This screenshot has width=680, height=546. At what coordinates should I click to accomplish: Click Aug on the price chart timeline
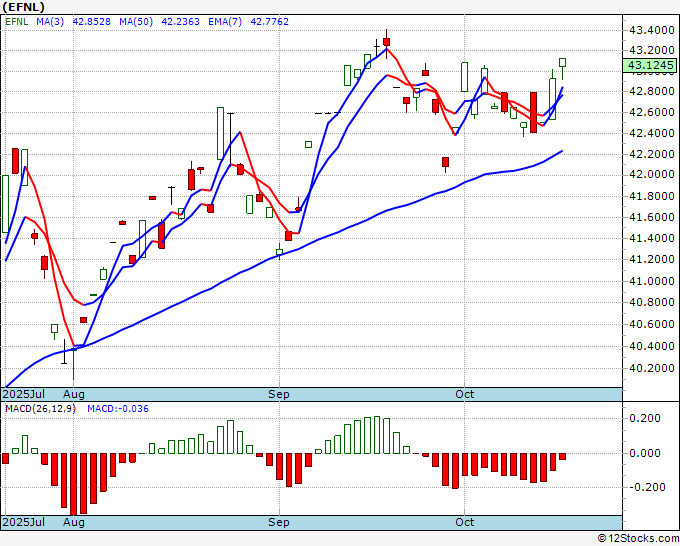[x=74, y=395]
